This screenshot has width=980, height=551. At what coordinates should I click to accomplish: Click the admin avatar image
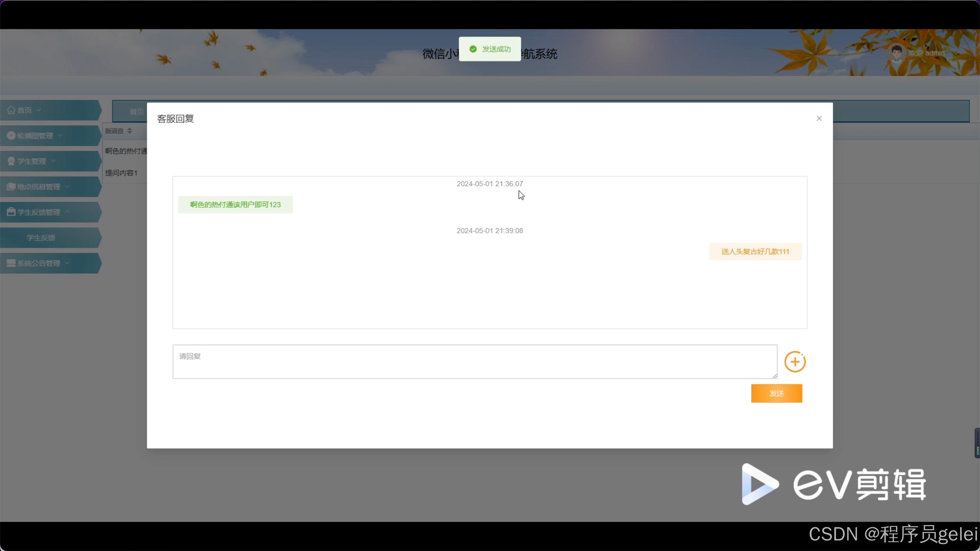[x=897, y=53]
